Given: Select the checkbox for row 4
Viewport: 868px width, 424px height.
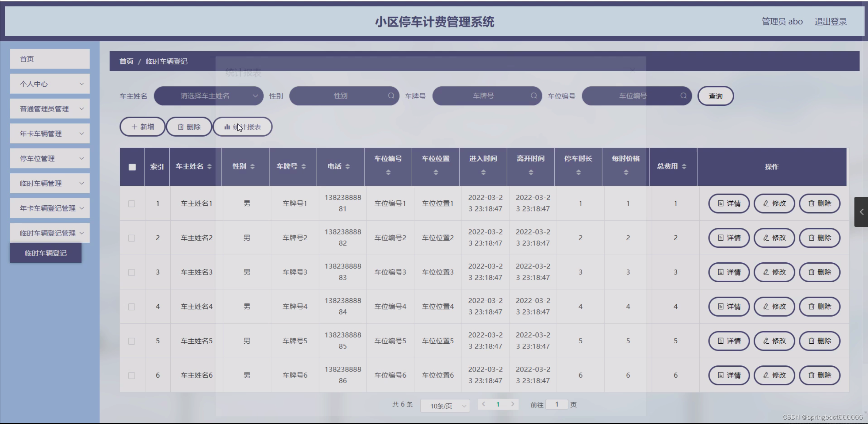Looking at the screenshot, I should point(132,307).
